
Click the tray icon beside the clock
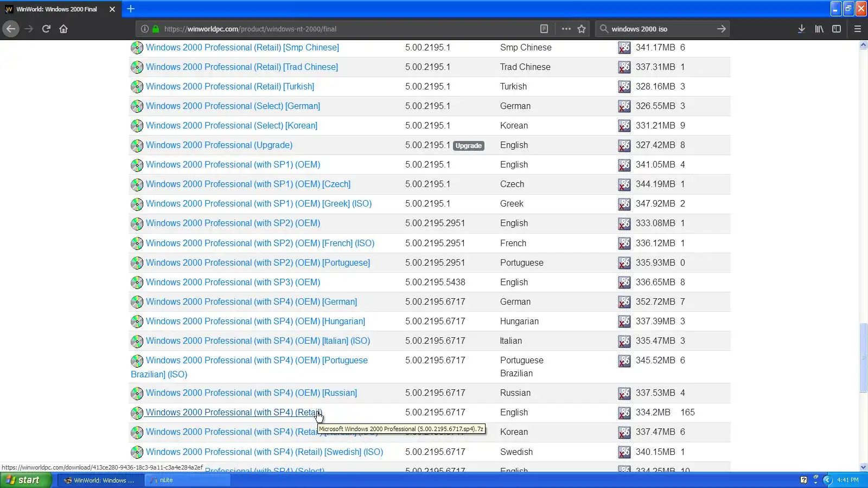click(x=827, y=480)
